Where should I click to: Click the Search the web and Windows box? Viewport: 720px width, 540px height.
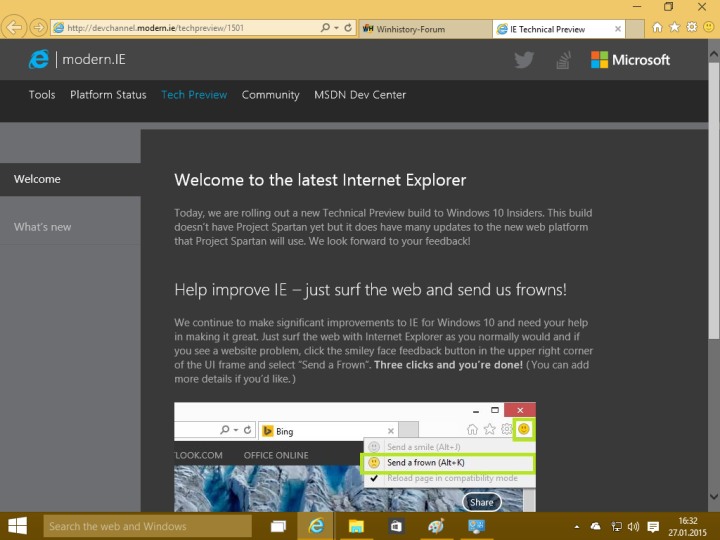coord(148,526)
